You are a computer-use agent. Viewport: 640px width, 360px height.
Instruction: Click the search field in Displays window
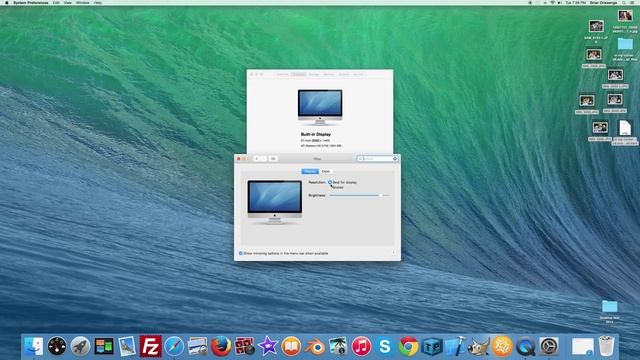[378, 158]
